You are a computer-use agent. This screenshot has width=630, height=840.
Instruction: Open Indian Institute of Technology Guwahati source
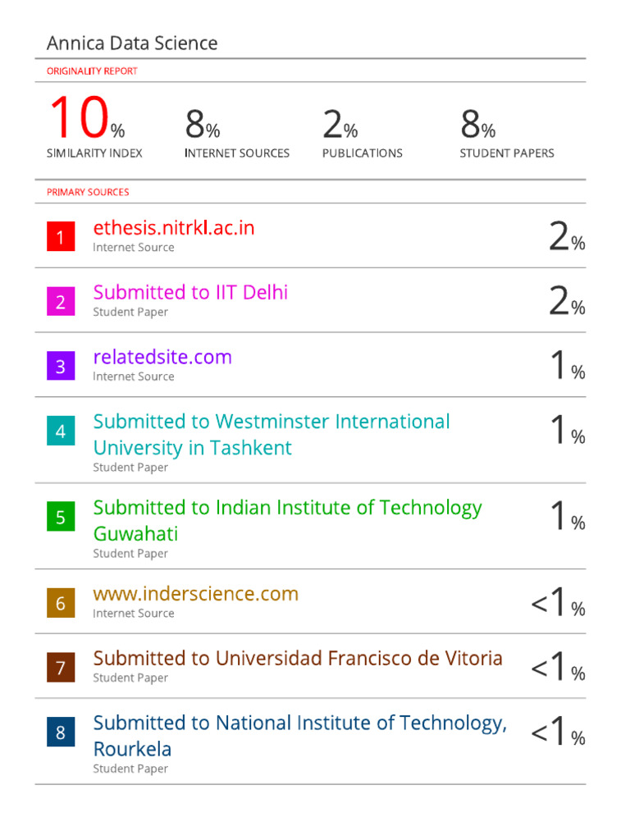click(287, 520)
